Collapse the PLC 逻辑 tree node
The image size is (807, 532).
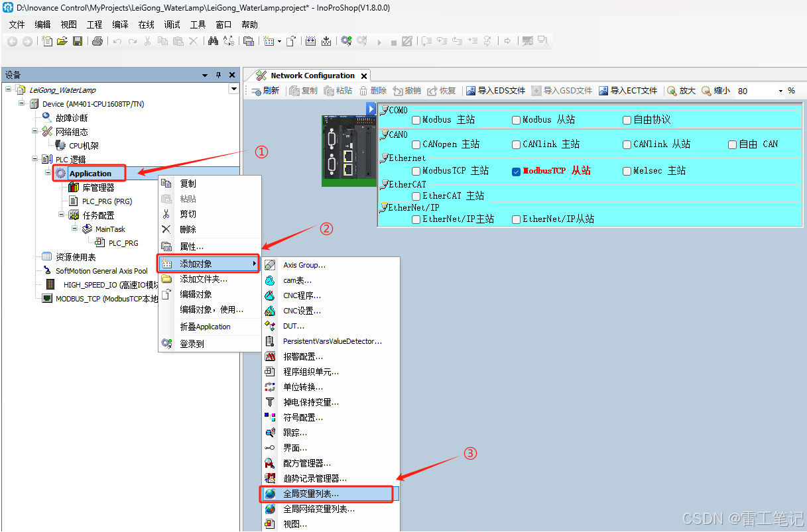pos(34,159)
